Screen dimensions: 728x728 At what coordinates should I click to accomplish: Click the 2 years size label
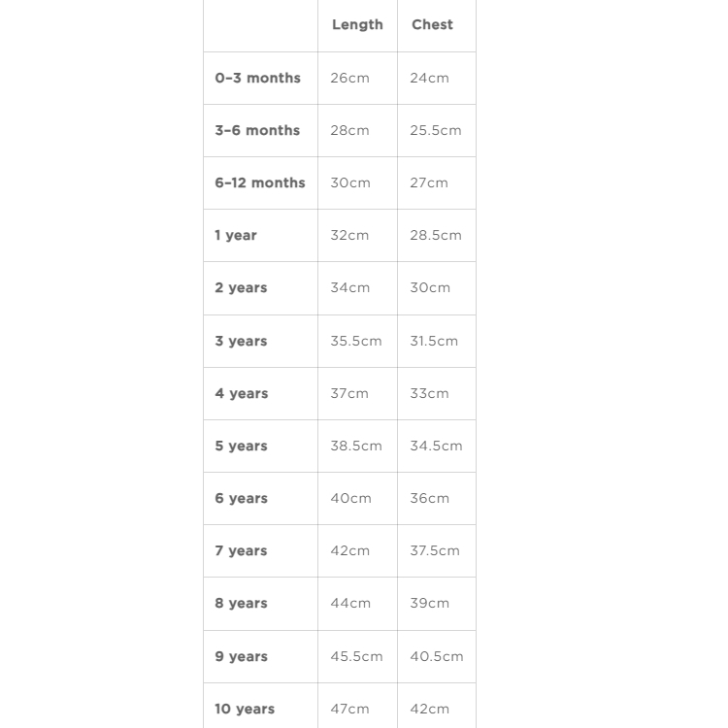click(x=241, y=287)
